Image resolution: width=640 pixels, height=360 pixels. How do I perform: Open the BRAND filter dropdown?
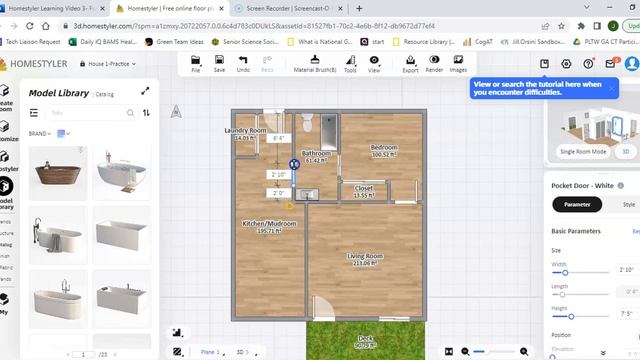40,133
